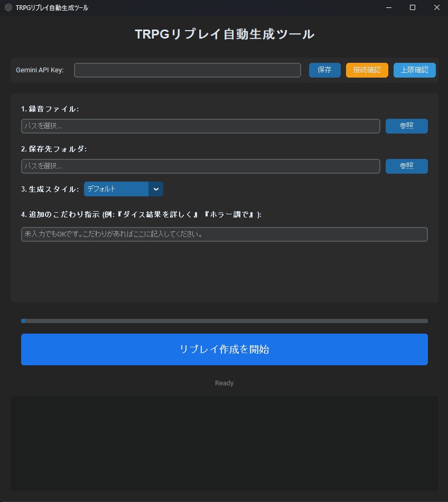Start replay creation with リプレイ作成を開始
The width and height of the screenshot is (448, 502).
[224, 349]
